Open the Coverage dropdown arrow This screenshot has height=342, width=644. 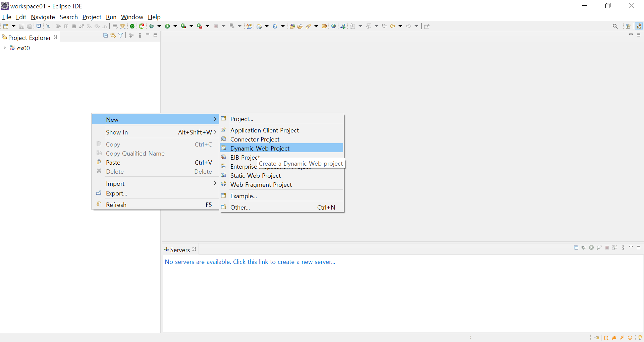[x=191, y=26]
